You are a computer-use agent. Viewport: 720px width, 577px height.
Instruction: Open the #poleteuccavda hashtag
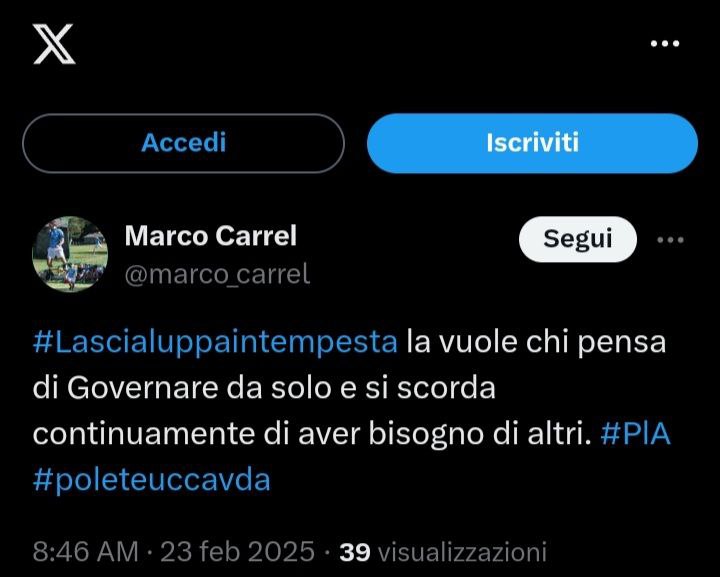pos(152,480)
